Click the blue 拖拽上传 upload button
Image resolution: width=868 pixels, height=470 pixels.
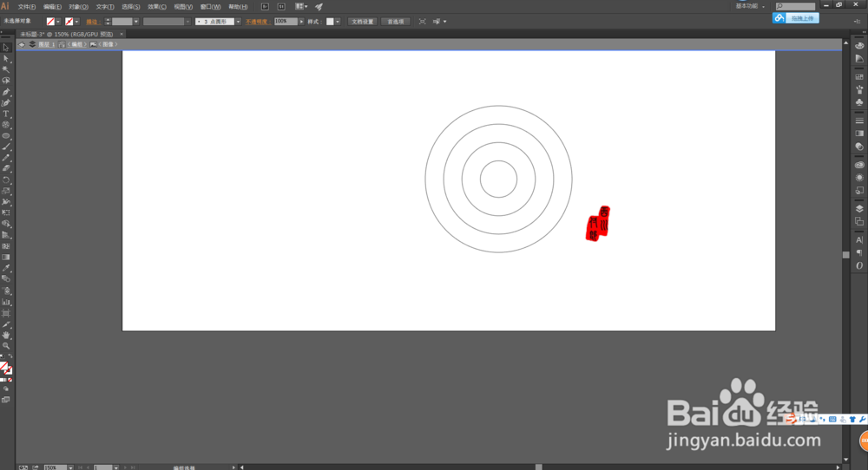796,18
